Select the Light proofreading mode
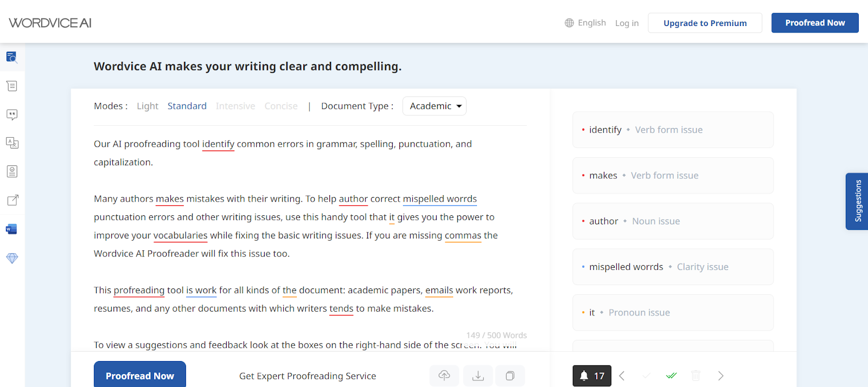The image size is (868, 387). [x=148, y=106]
